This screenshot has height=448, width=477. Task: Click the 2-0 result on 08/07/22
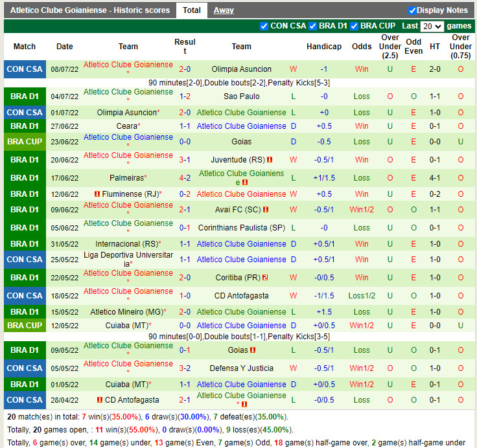click(x=185, y=69)
